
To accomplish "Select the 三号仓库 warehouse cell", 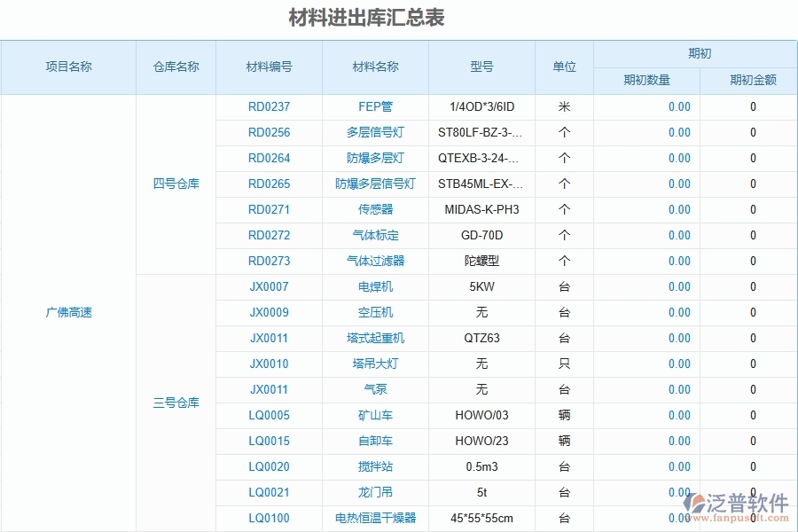I will coord(176,403).
